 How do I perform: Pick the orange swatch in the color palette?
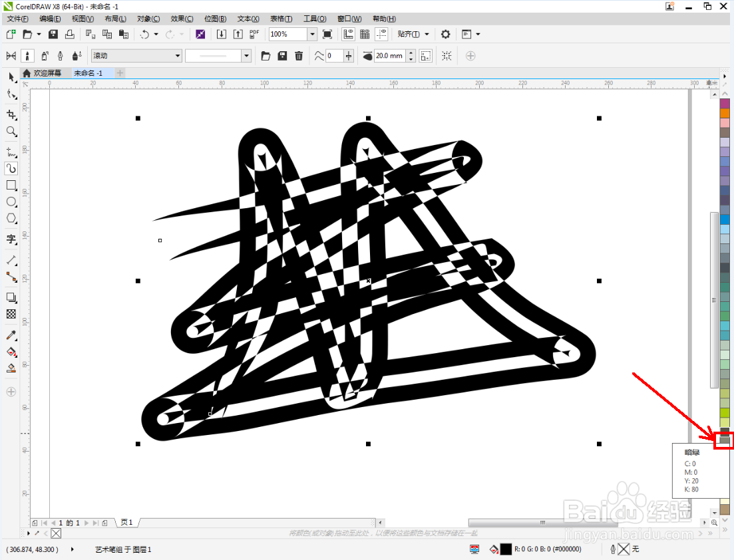coord(725,113)
